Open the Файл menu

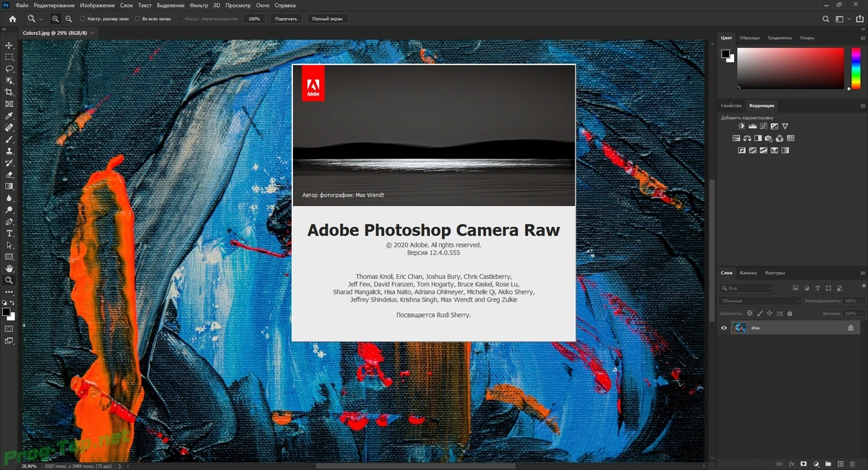[x=22, y=5]
